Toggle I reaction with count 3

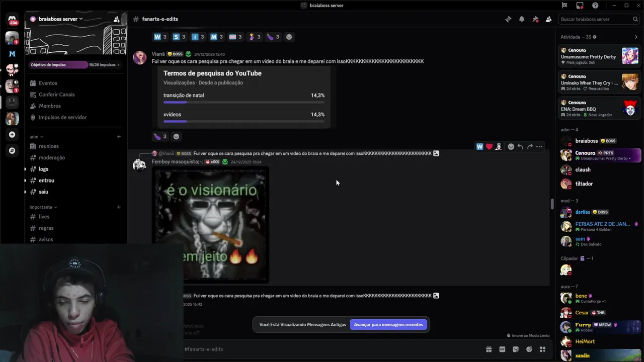[198, 37]
